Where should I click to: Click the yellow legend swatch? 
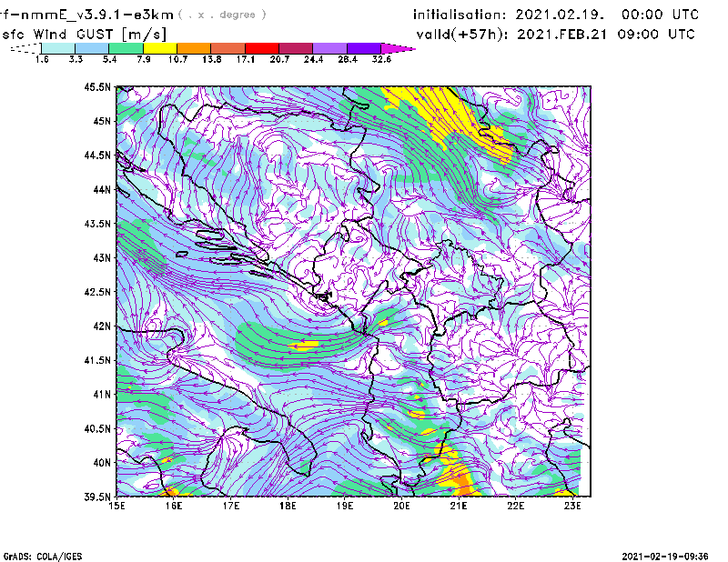tap(160, 48)
